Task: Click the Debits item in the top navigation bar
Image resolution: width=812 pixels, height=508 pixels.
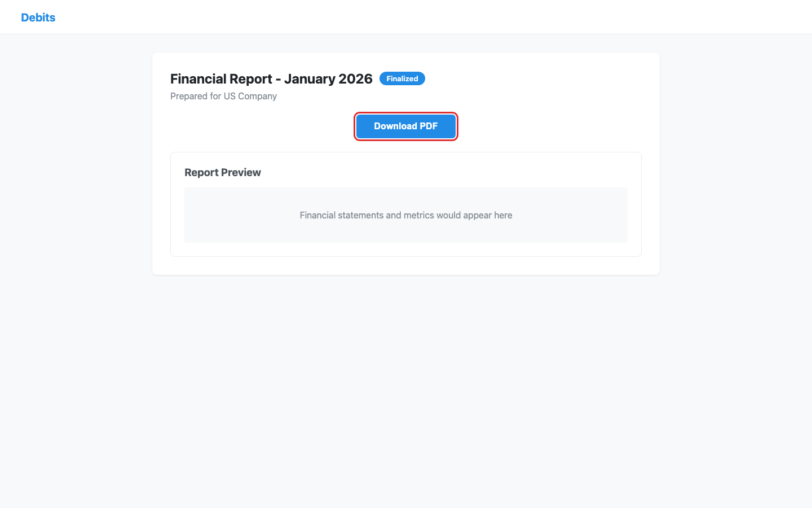Action: 38,17
